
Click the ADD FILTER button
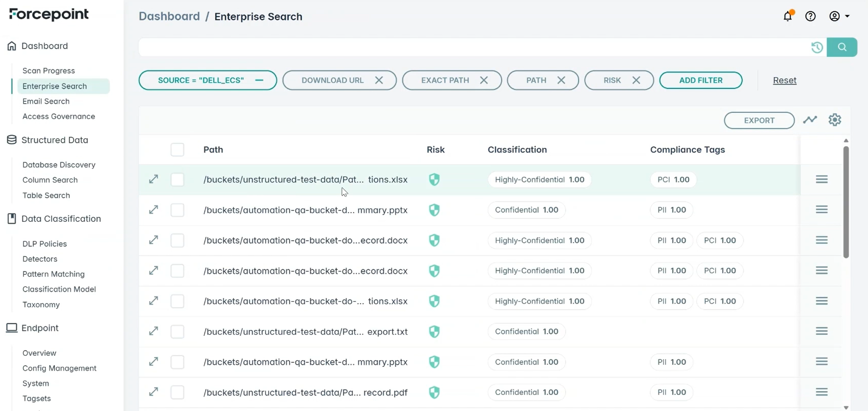pyautogui.click(x=701, y=80)
